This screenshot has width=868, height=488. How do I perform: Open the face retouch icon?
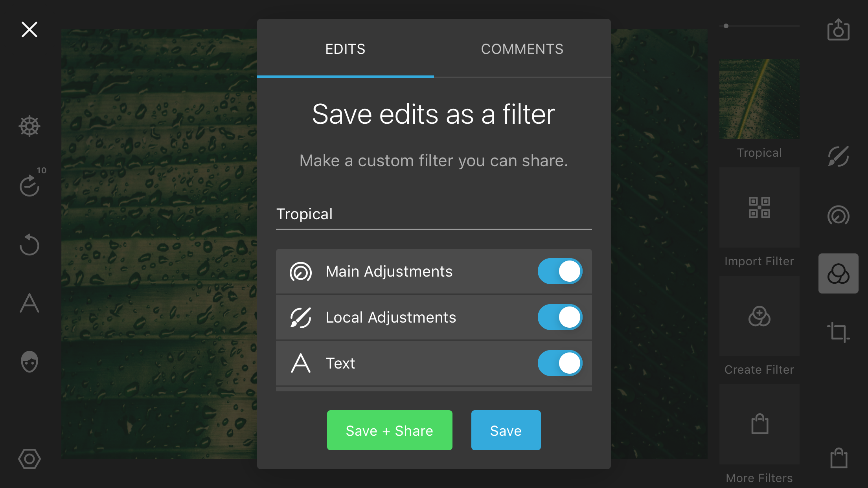29,361
